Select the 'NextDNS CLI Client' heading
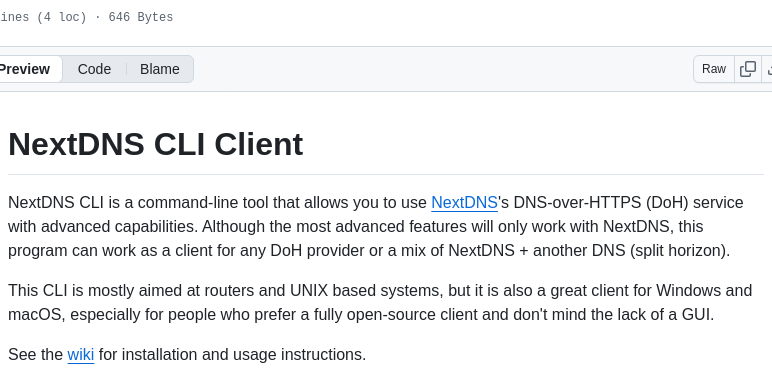772x370 pixels. coord(156,144)
